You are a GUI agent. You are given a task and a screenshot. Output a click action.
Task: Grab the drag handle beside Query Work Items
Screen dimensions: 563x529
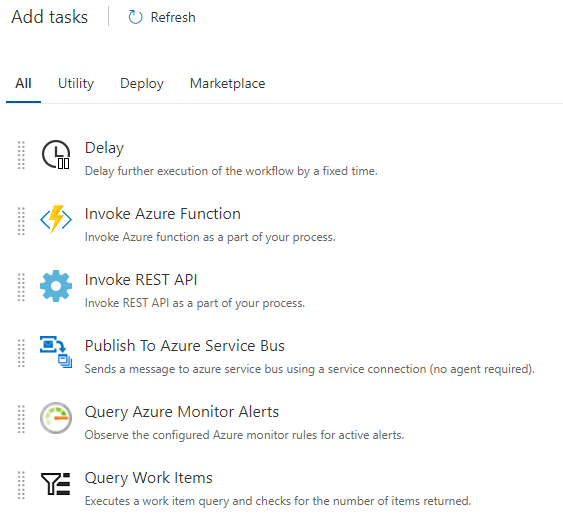pos(21,485)
